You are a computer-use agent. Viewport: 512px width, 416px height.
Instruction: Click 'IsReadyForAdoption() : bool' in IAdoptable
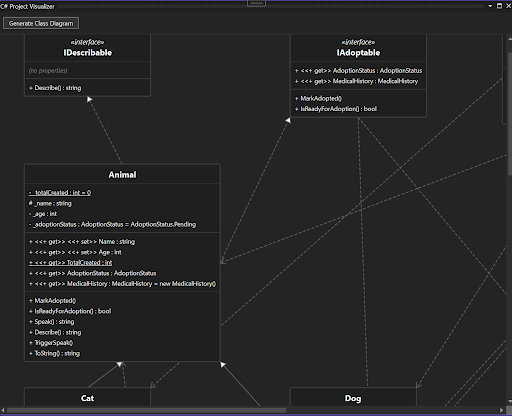point(336,109)
